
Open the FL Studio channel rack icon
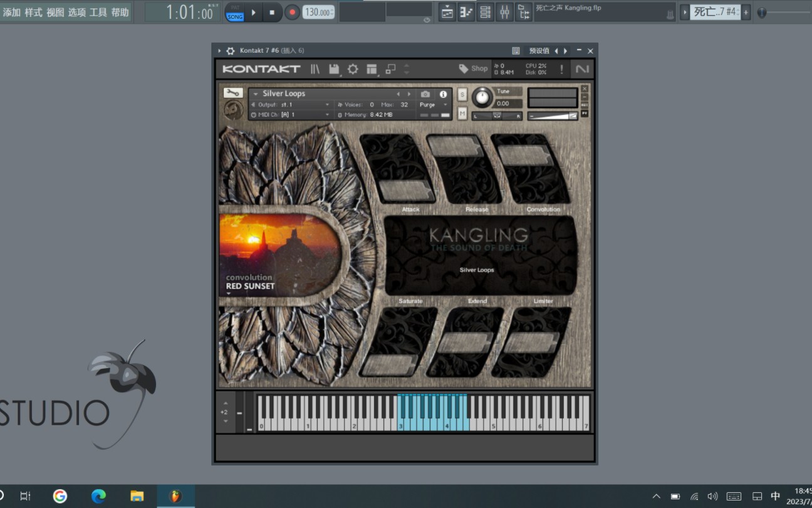click(486, 12)
